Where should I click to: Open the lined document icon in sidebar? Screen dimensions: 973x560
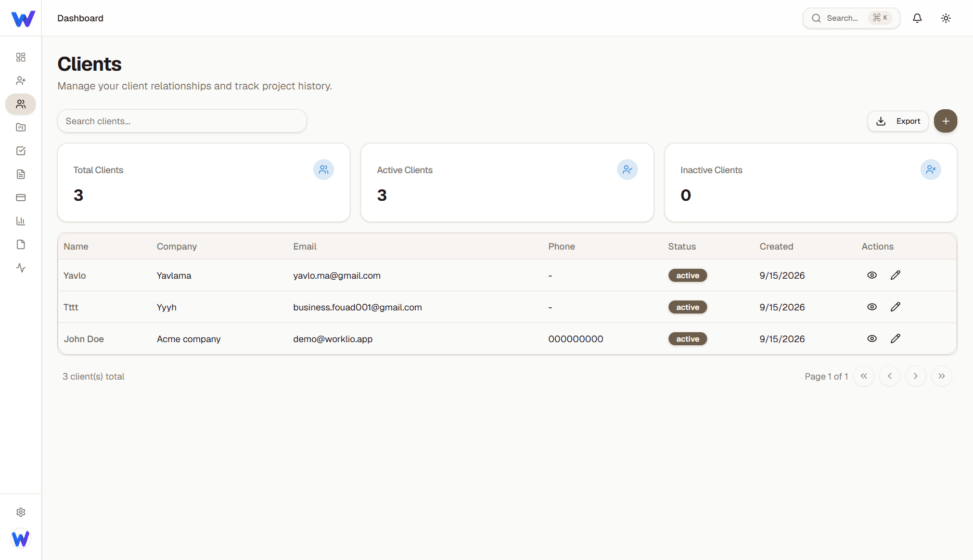click(21, 174)
